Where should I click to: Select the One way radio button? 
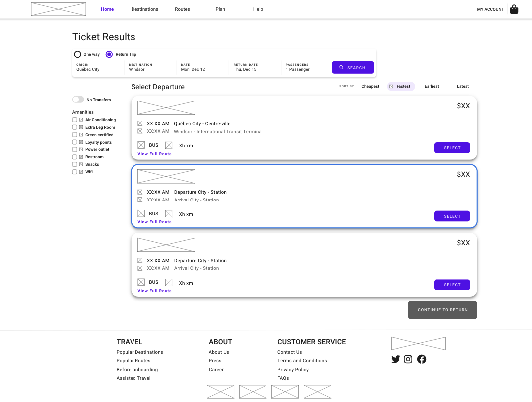coord(78,54)
